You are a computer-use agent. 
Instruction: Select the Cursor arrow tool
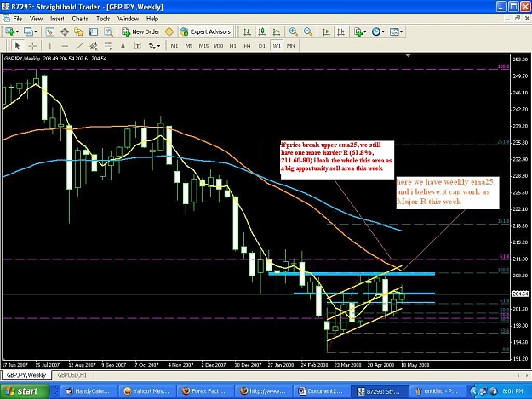[18, 45]
